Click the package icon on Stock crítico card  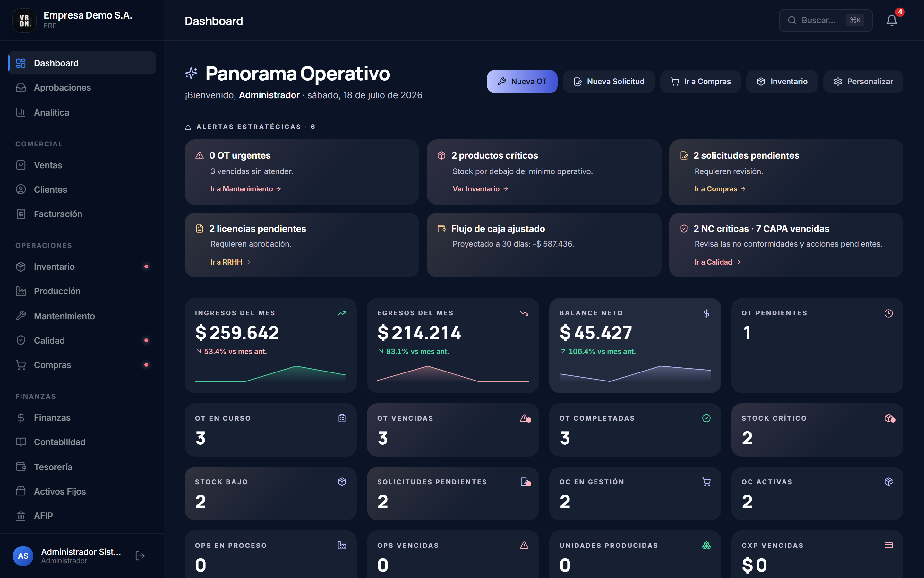tap(890, 419)
